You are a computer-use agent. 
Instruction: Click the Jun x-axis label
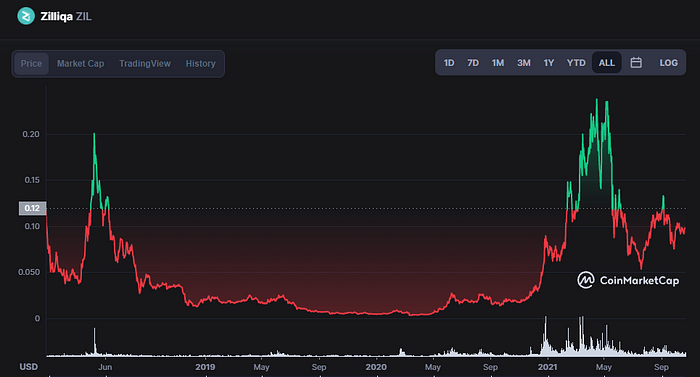tap(105, 367)
